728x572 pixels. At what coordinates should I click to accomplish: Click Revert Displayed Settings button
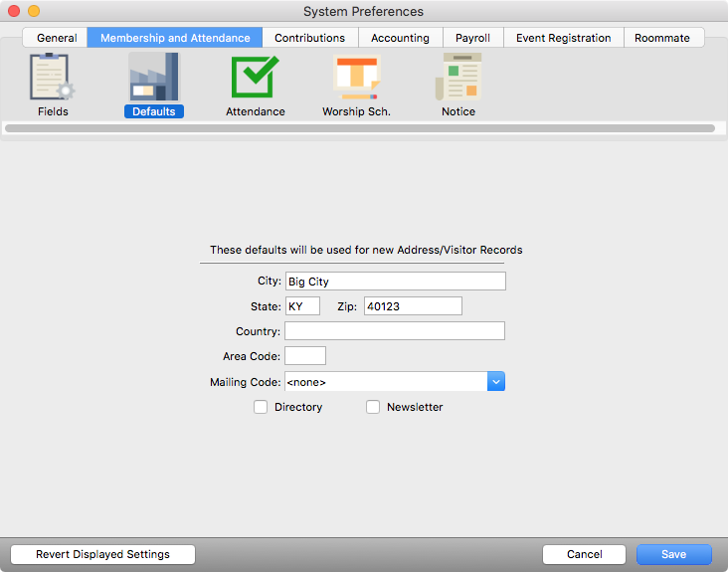pos(102,554)
